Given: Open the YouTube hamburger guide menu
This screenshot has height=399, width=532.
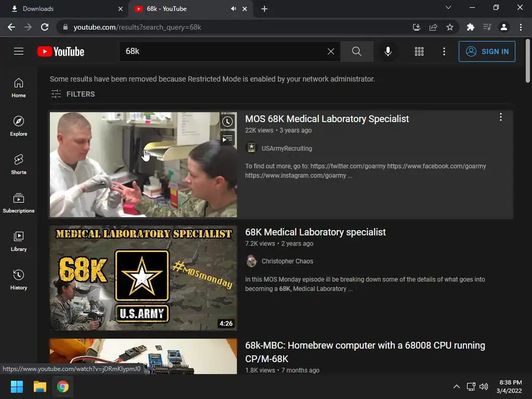Looking at the screenshot, I should (x=19, y=51).
